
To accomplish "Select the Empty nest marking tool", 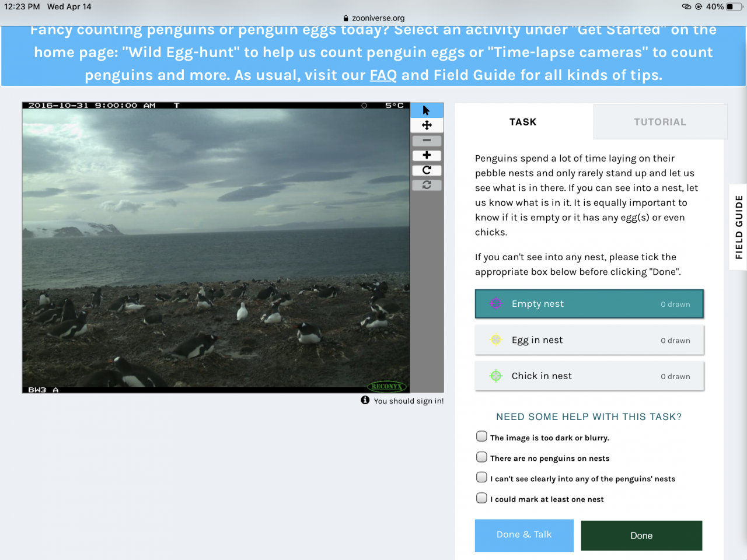I will (x=589, y=304).
